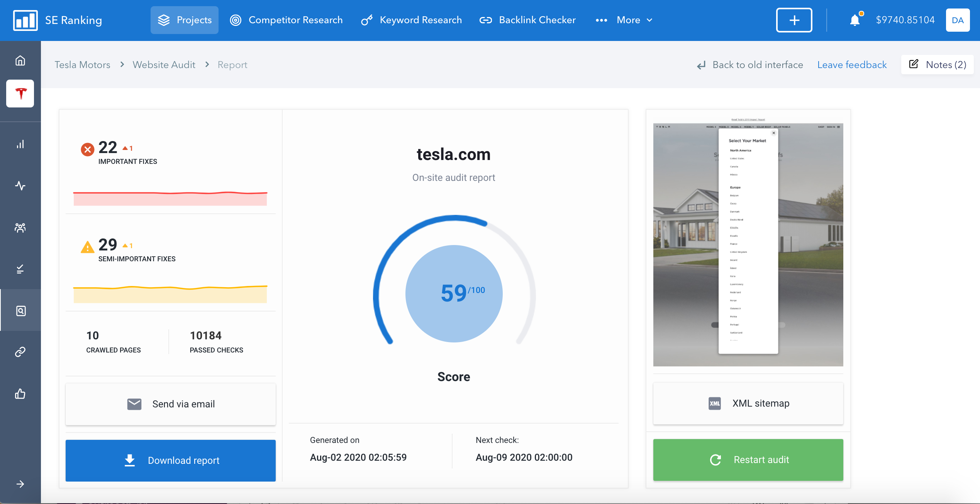The height and width of the screenshot is (504, 980).
Task: Go to Keyword Research
Action: pyautogui.click(x=411, y=20)
